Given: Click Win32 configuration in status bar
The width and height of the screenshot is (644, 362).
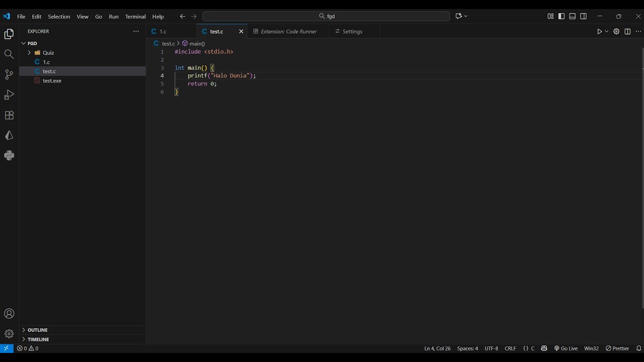Looking at the screenshot, I should coord(591,348).
